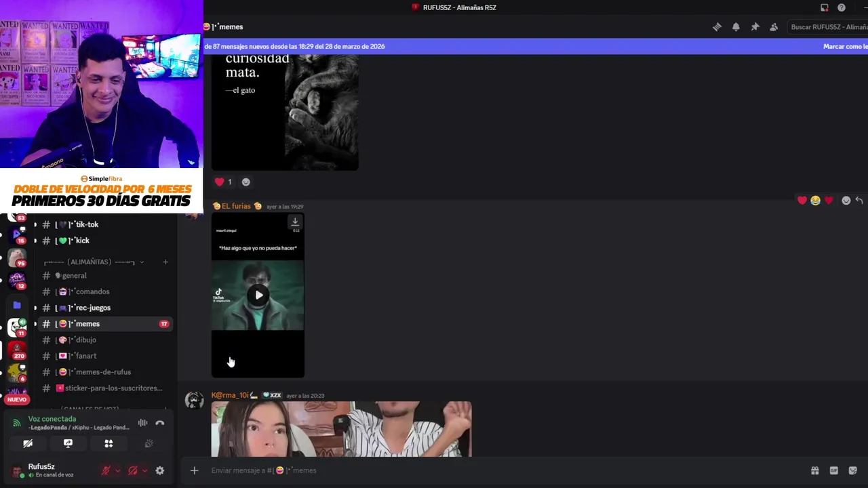Screen dimensions: 868x488
Task: Add reaction icon beside the heart count
Action: tap(245, 182)
